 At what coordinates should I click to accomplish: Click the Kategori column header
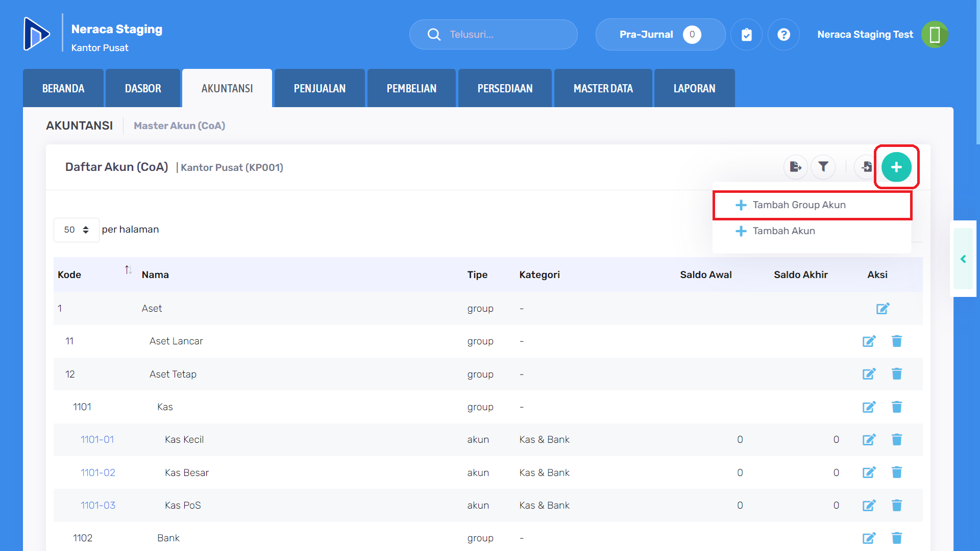click(x=540, y=274)
